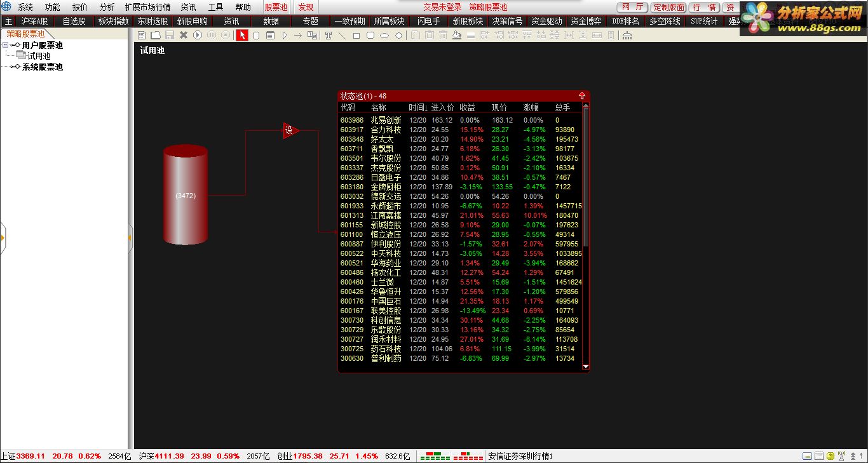Viewport: 868px width, 463px height.
Task: Select the list-panel node tool
Action: pos(270,36)
